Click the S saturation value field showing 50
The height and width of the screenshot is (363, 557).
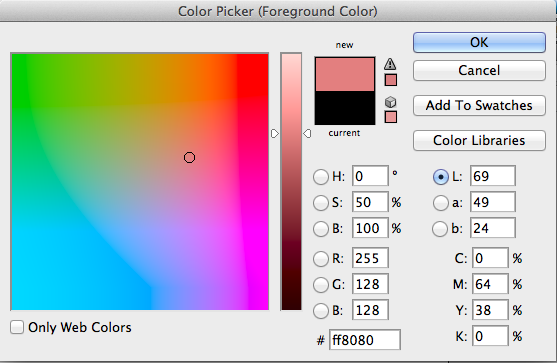tap(370, 202)
